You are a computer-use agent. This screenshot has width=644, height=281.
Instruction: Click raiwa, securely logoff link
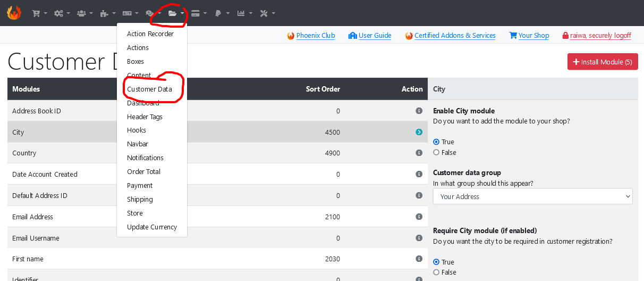tap(597, 36)
